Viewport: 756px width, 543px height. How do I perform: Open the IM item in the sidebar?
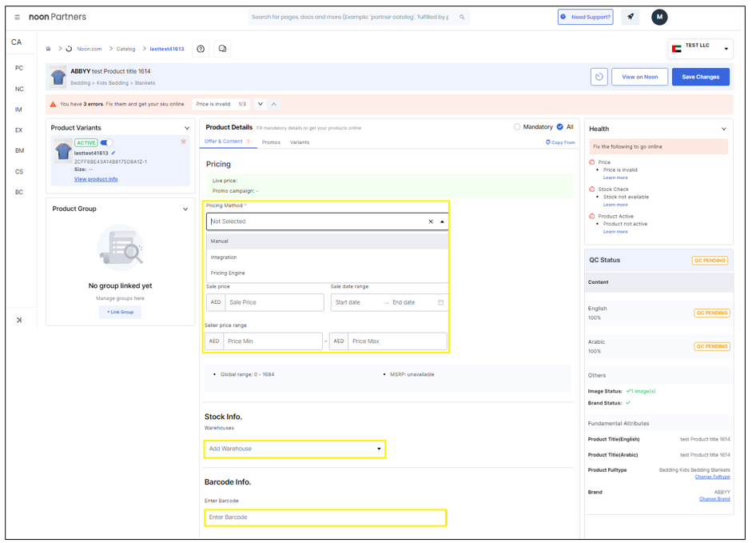click(x=18, y=110)
